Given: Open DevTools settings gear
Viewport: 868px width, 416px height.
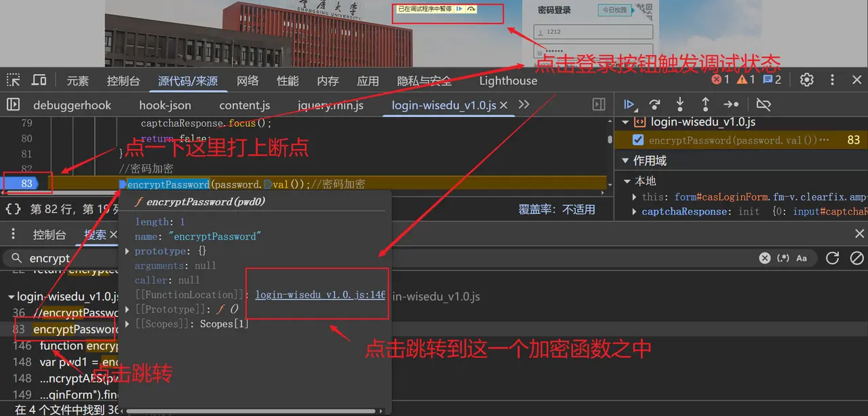Looking at the screenshot, I should pyautogui.click(x=806, y=80).
